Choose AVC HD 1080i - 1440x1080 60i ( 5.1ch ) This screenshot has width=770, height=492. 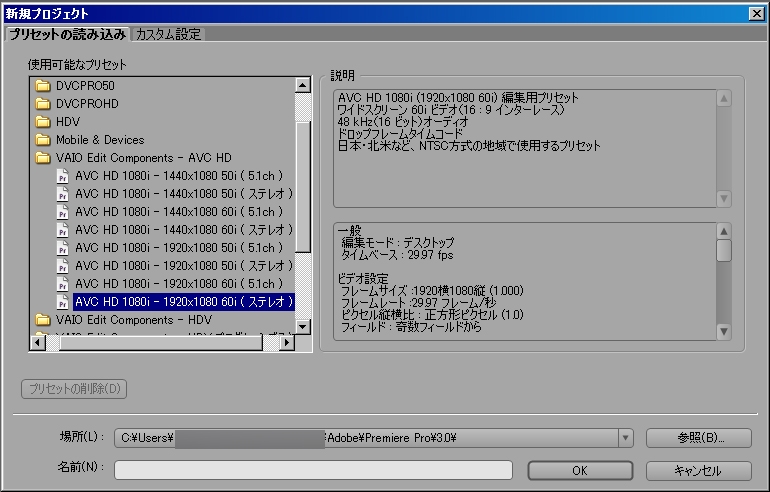click(179, 212)
